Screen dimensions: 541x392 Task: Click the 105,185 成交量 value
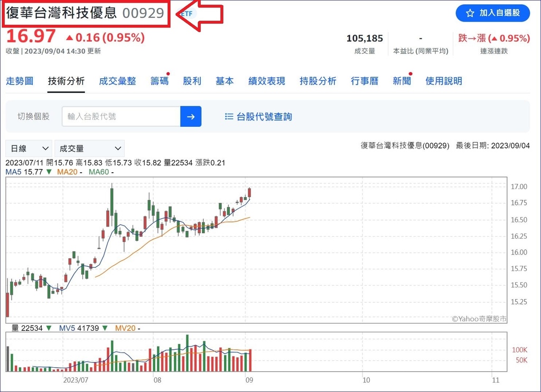click(365, 39)
